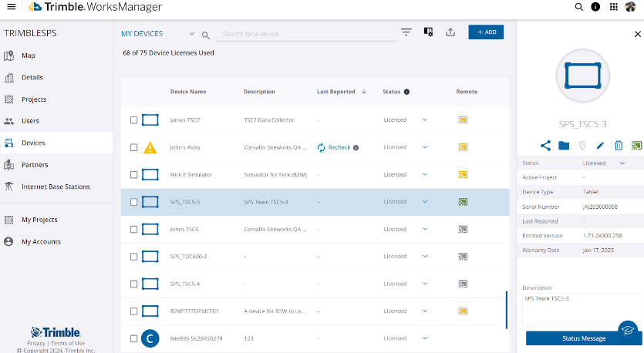Click the Status column info icon
644x353 pixels.
[406, 92]
